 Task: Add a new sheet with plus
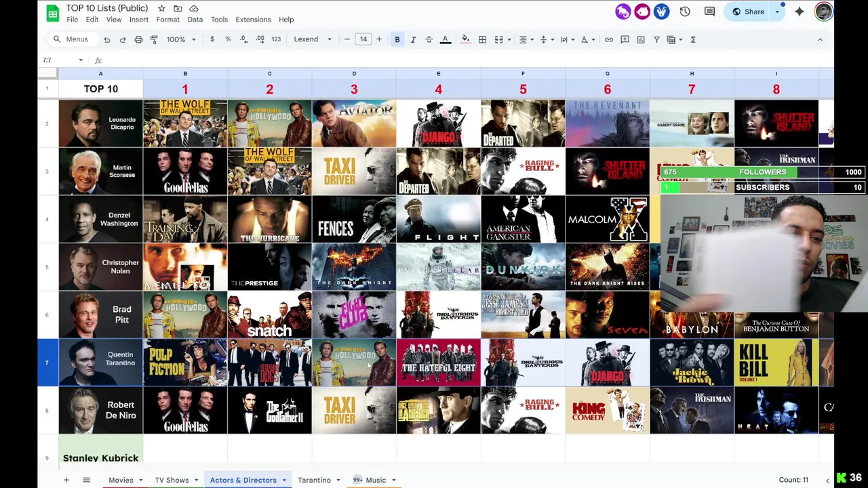point(66,480)
